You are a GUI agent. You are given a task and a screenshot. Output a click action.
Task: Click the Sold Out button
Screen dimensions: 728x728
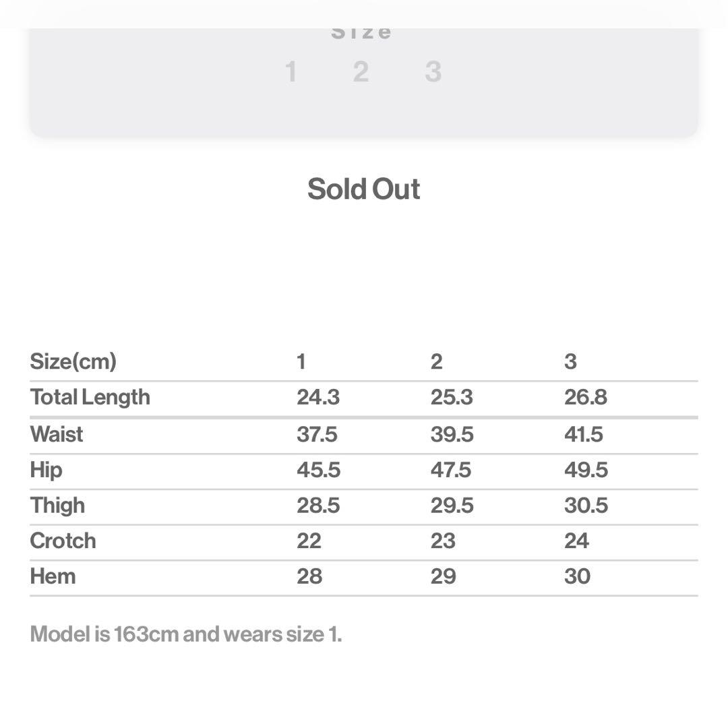pos(364,189)
